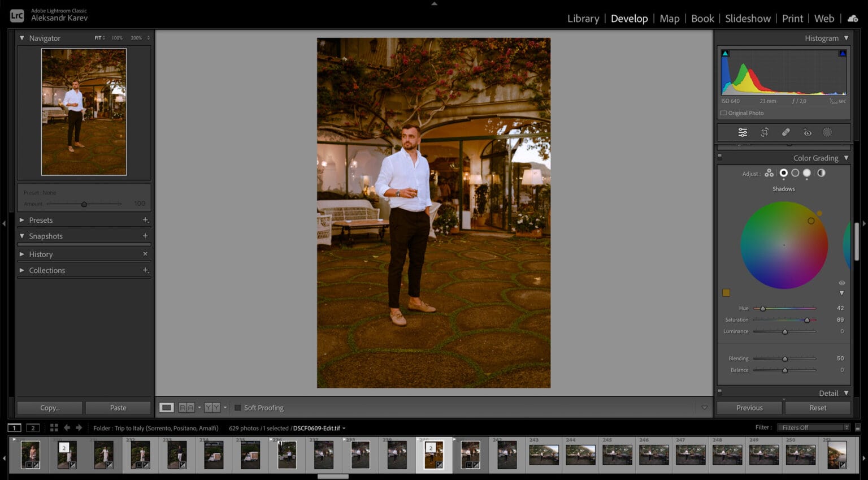Screen dimensions: 868x480
Task: Enable Soft Proofing
Action: click(237, 407)
